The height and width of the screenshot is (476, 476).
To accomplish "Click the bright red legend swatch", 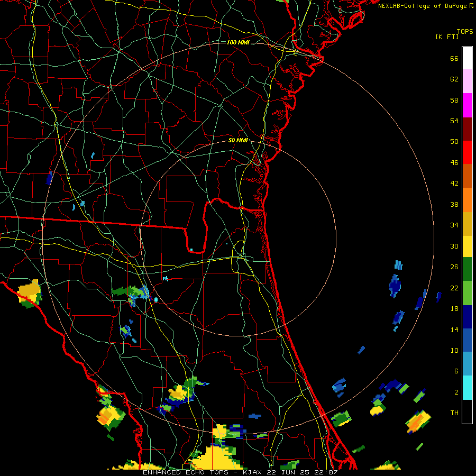I will (467, 152).
